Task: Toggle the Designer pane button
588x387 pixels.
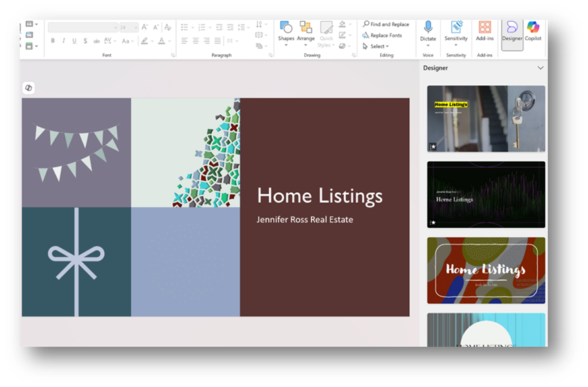Action: [x=512, y=34]
